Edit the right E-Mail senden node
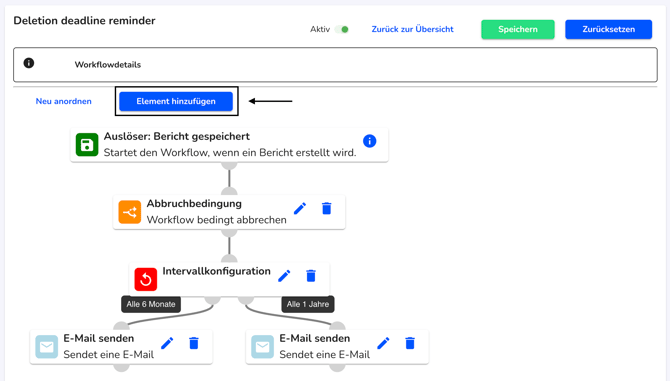The height and width of the screenshot is (381, 670). pos(383,343)
